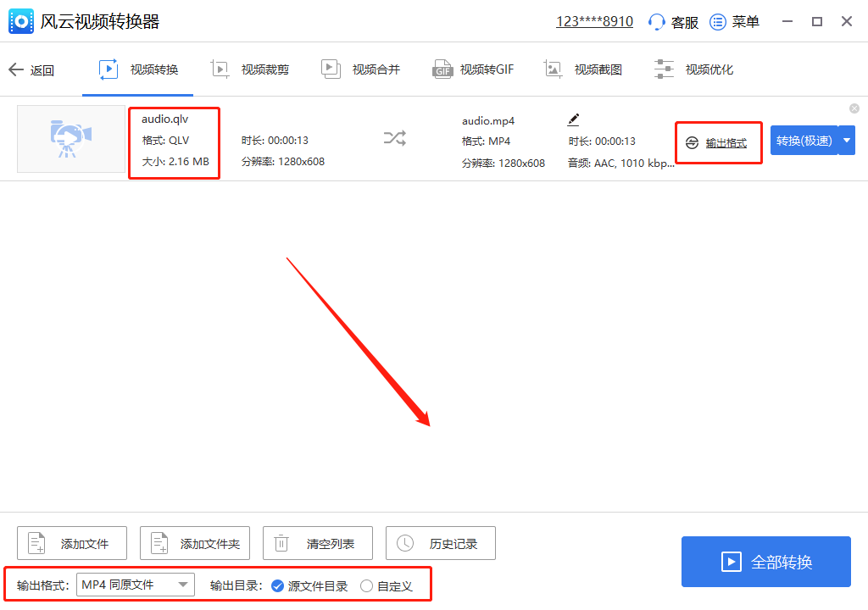Open the 客服 customer service headset icon
Viewport: 868px width, 610px height.
(656, 22)
